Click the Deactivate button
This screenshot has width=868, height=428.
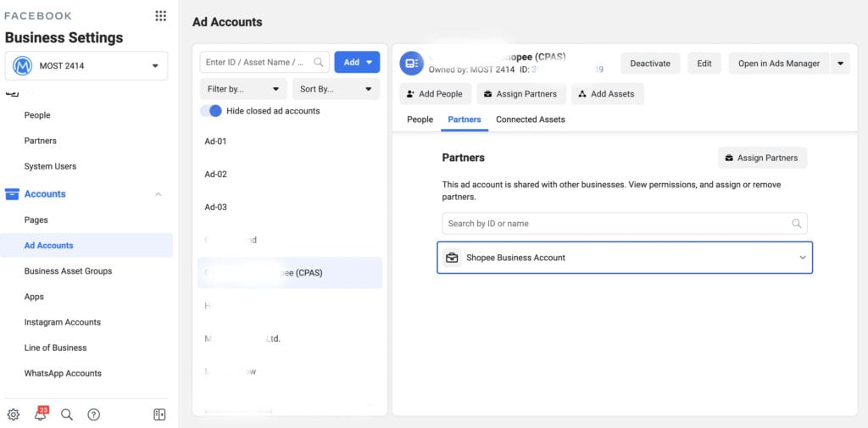[650, 64]
